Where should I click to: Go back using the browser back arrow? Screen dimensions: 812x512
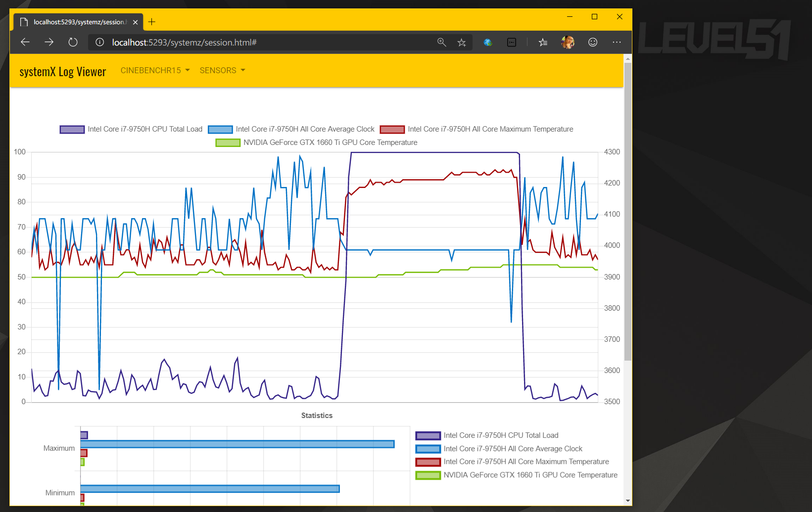tap(25, 42)
